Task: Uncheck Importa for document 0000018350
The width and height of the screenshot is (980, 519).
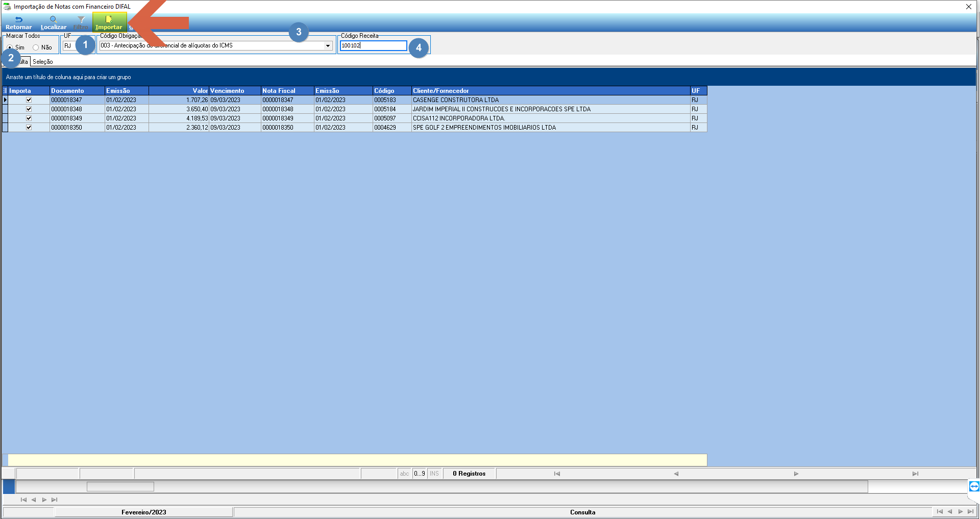Action: (29, 128)
